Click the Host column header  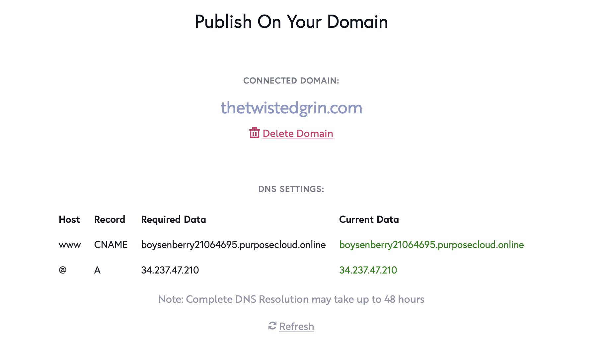click(x=69, y=219)
